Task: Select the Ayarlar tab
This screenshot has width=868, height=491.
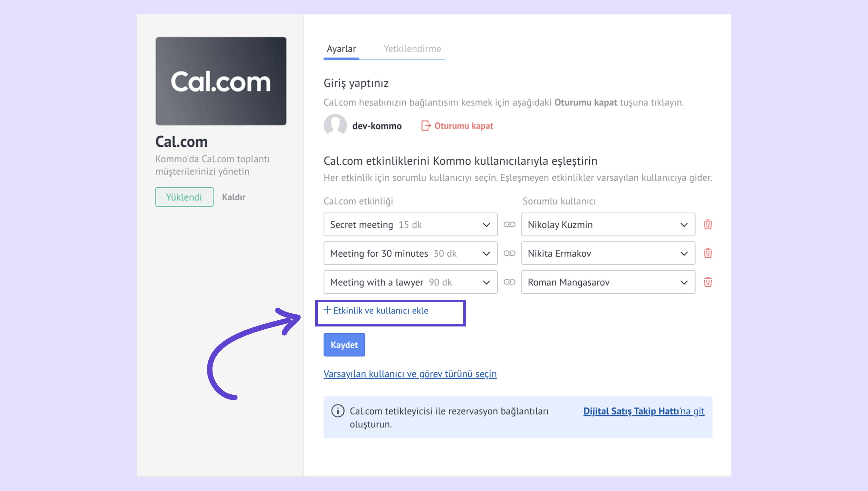Action: (341, 49)
